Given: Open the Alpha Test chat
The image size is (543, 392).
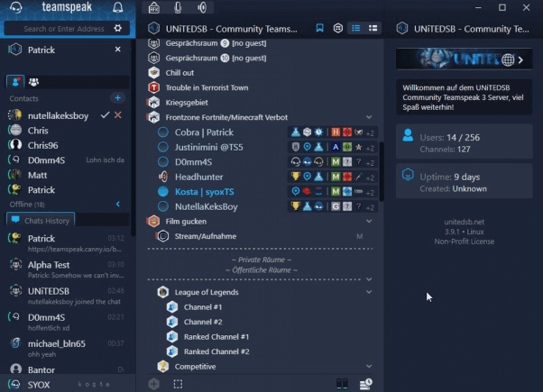Looking at the screenshot, I should click(x=66, y=269).
